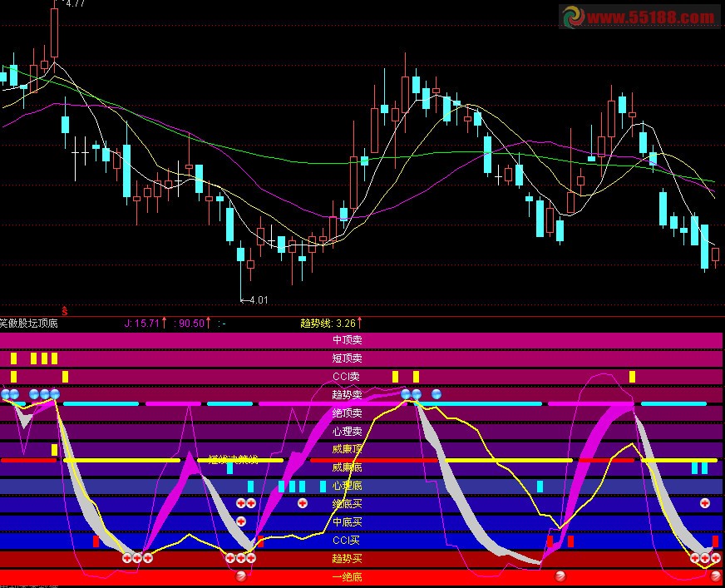This screenshot has width=725, height=588.
Task: Select the 趋势买 row label
Action: (x=347, y=558)
